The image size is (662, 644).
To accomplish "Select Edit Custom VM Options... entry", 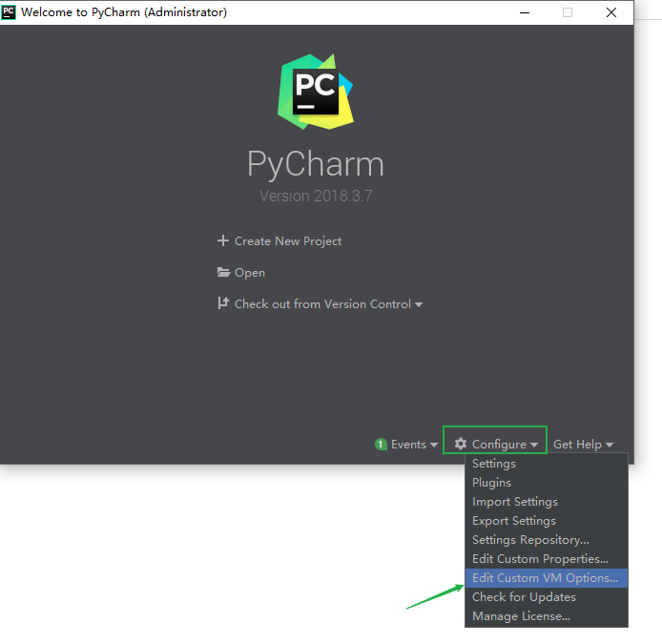I will [x=547, y=578].
